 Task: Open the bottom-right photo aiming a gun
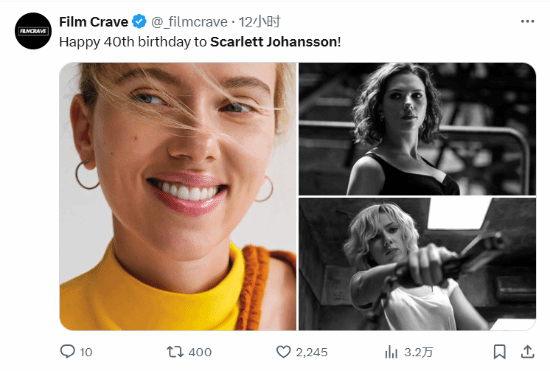[x=417, y=264]
